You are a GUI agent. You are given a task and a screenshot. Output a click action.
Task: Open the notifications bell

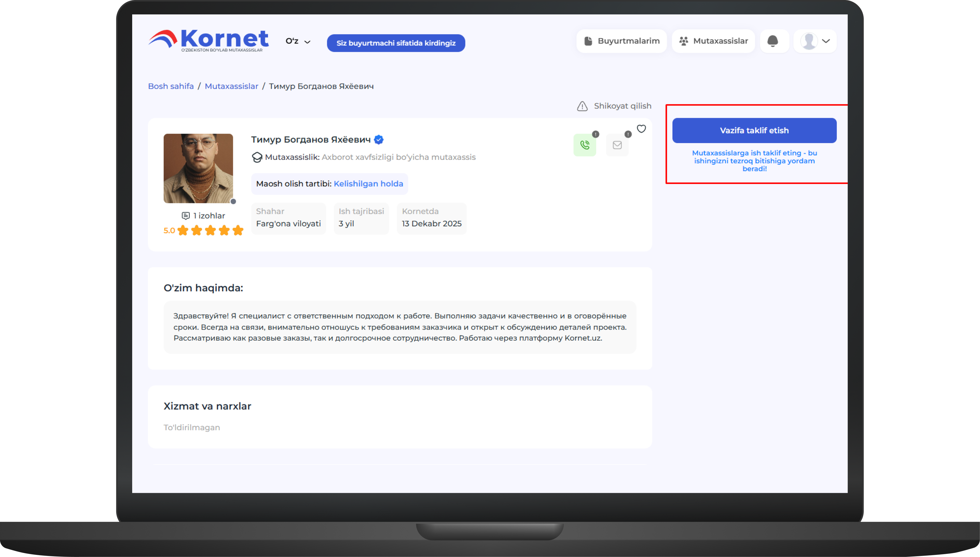[x=772, y=41]
